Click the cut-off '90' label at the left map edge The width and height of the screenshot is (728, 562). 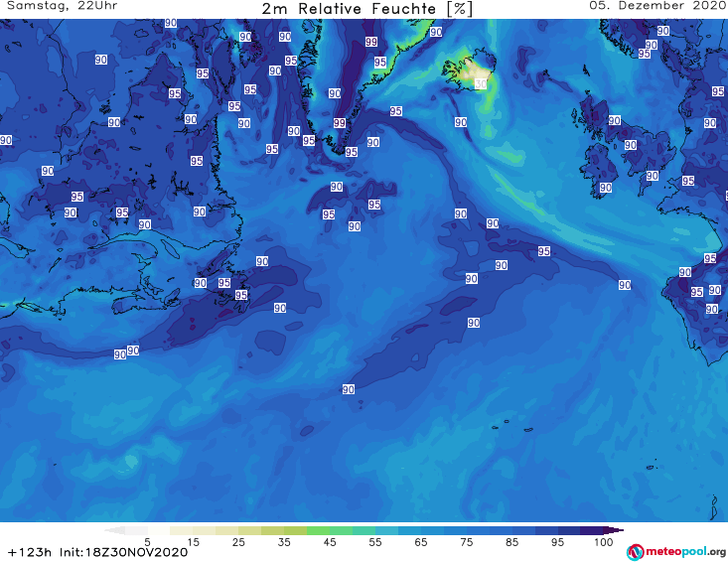[x=6, y=140]
